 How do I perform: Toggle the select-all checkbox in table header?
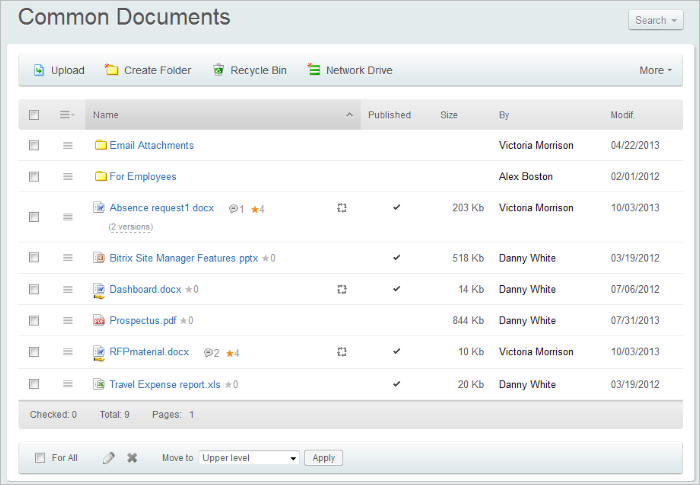coord(34,115)
